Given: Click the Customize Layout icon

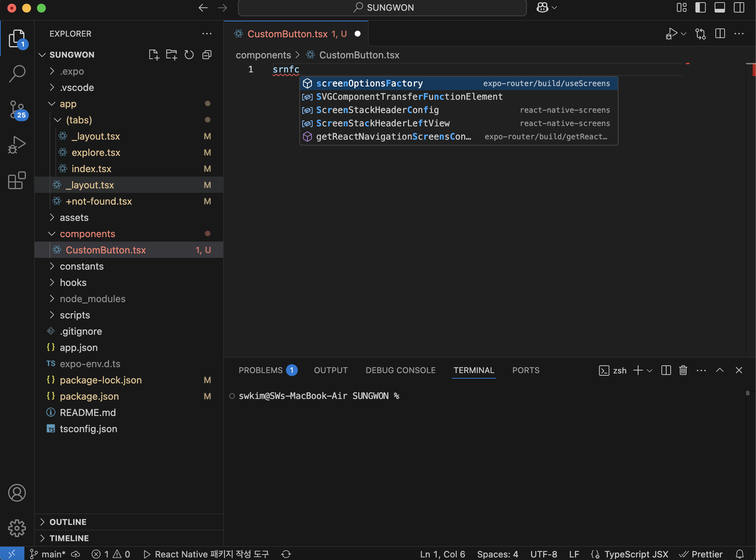Looking at the screenshot, I should 681,8.
